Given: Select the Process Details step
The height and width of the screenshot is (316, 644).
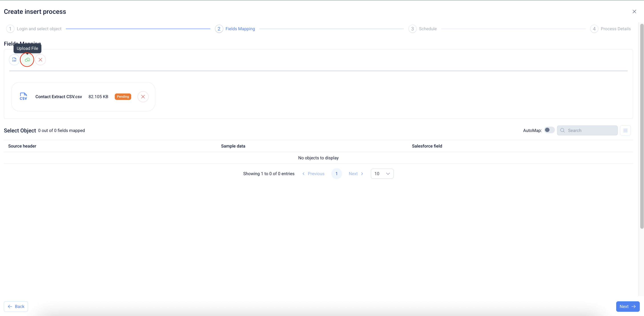Looking at the screenshot, I should [615, 29].
